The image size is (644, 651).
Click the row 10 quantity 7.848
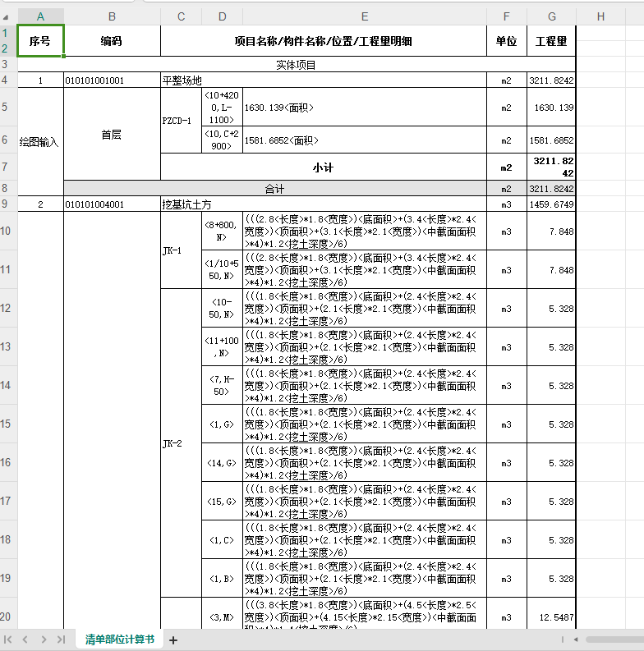tap(551, 231)
